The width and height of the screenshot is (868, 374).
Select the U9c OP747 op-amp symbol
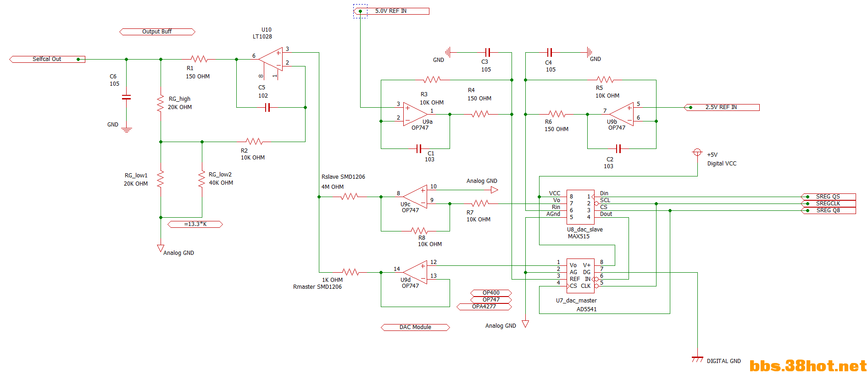[x=415, y=197]
